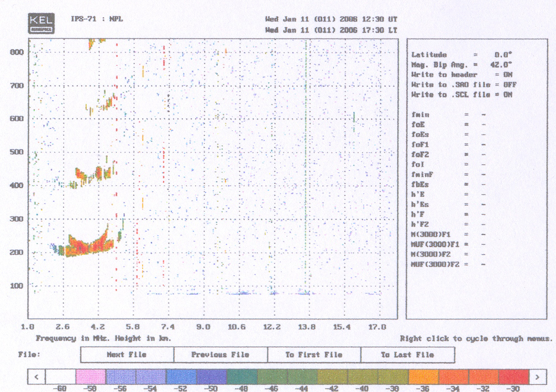556x392 pixels.
Task: Go to Previous File
Action: pos(221,354)
